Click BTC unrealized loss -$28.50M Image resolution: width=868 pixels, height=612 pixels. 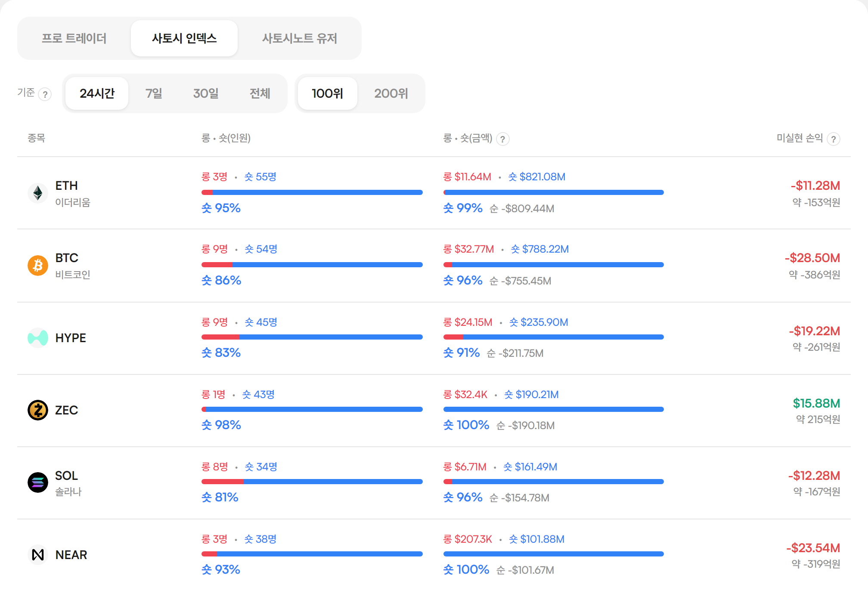click(x=812, y=258)
